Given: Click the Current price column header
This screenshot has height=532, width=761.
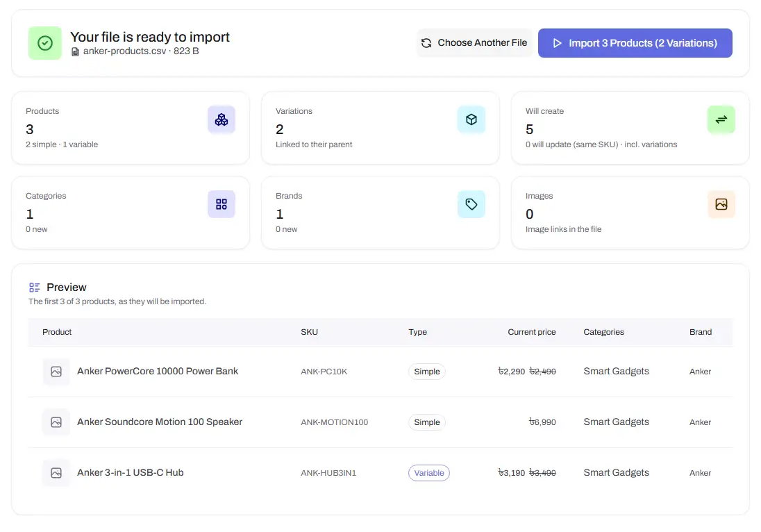Looking at the screenshot, I should [x=531, y=332].
